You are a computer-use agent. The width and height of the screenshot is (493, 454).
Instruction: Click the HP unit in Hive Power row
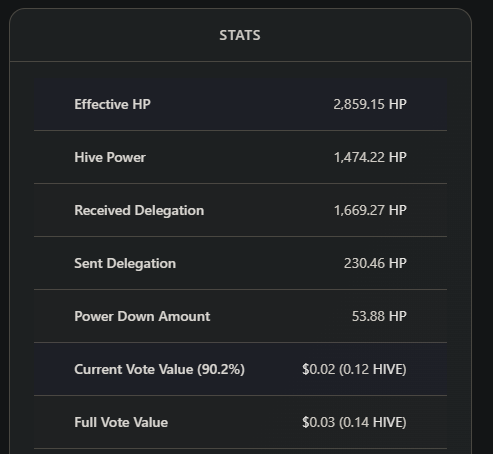[398, 157]
